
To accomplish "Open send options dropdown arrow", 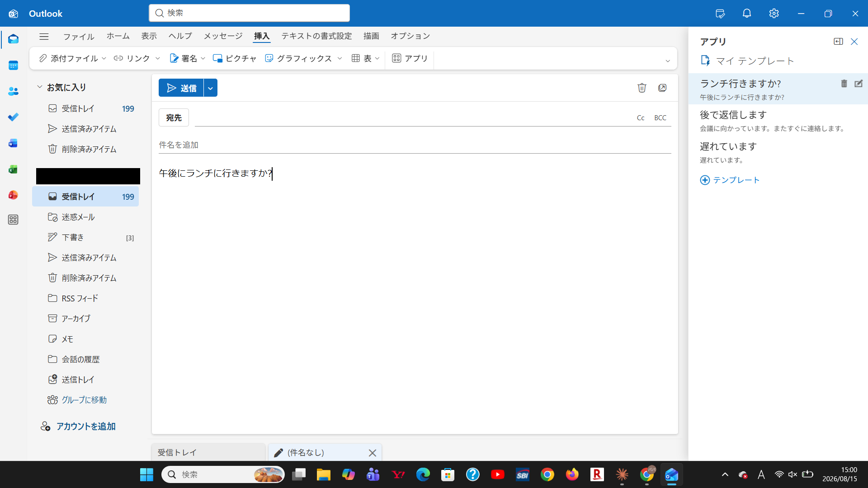I will click(211, 88).
